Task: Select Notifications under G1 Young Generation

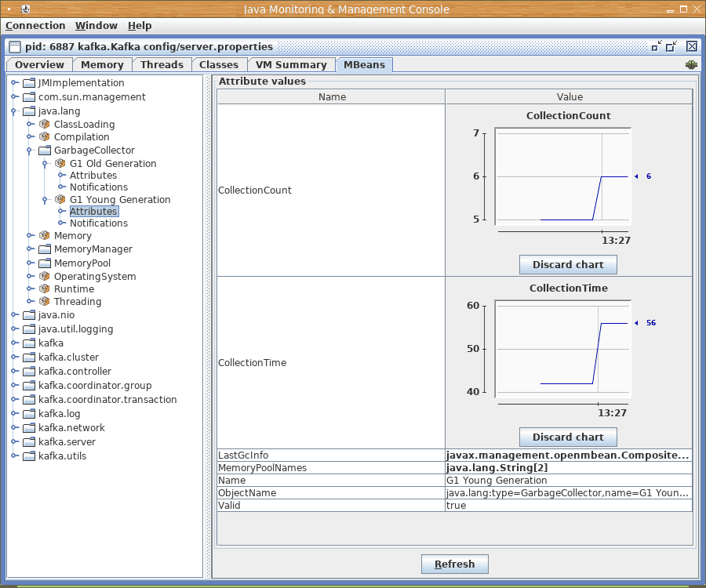Action: pyautogui.click(x=98, y=223)
